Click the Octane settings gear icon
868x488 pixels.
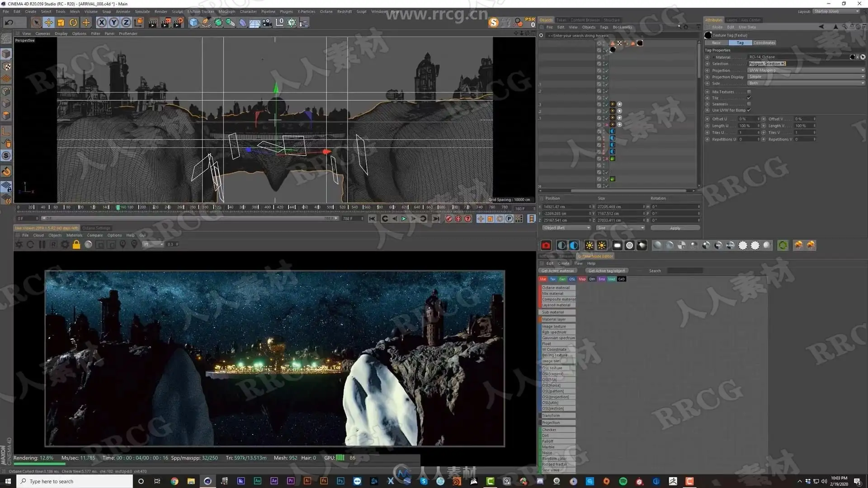click(x=65, y=244)
